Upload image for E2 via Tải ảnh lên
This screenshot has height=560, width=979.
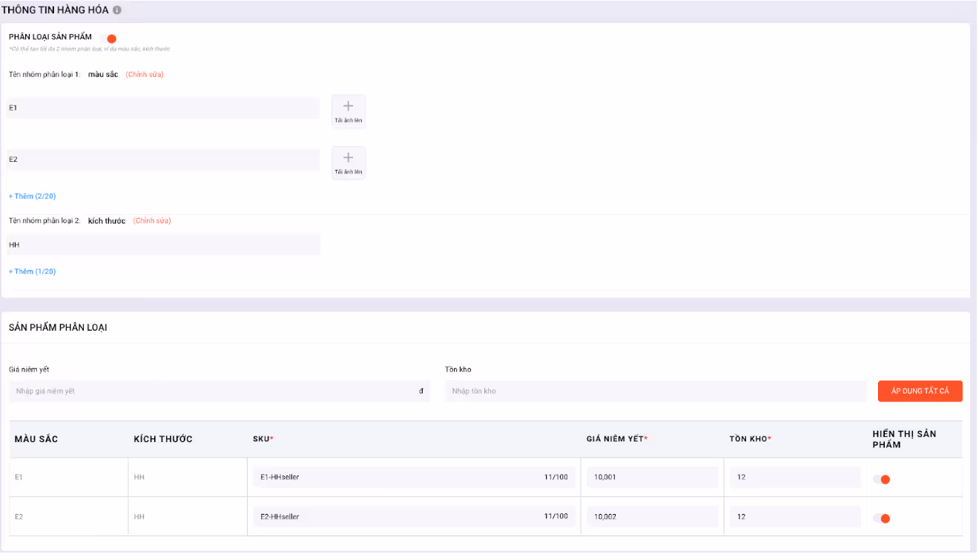coord(349,162)
